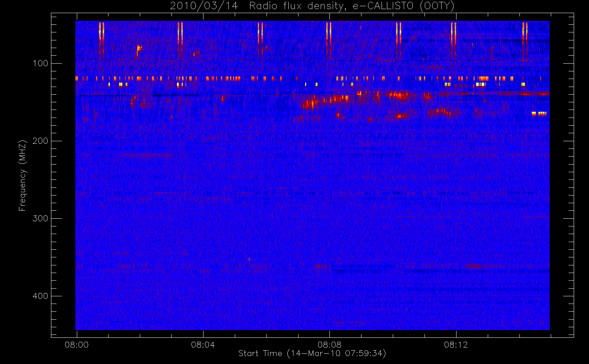Screen dimensions: 589x364
Task: Click the '08:08' time tick label
Action: click(329, 345)
